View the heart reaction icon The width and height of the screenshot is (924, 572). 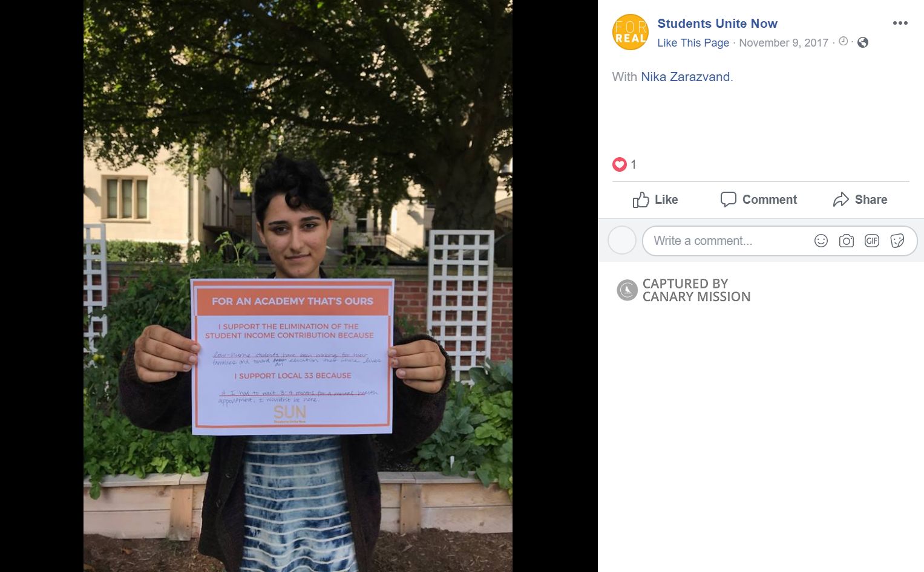point(619,164)
